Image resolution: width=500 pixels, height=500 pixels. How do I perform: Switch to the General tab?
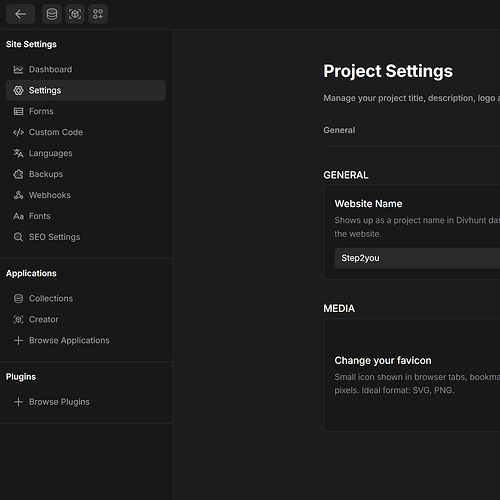coord(339,130)
